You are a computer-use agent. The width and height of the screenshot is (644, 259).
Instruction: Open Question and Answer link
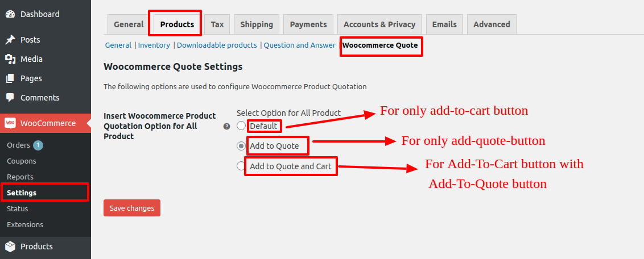click(x=299, y=45)
